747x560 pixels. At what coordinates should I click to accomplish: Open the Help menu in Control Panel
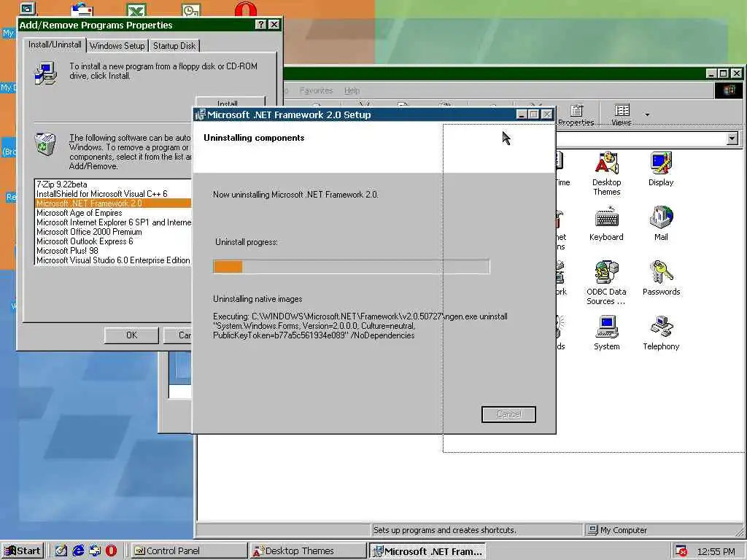pos(352,90)
